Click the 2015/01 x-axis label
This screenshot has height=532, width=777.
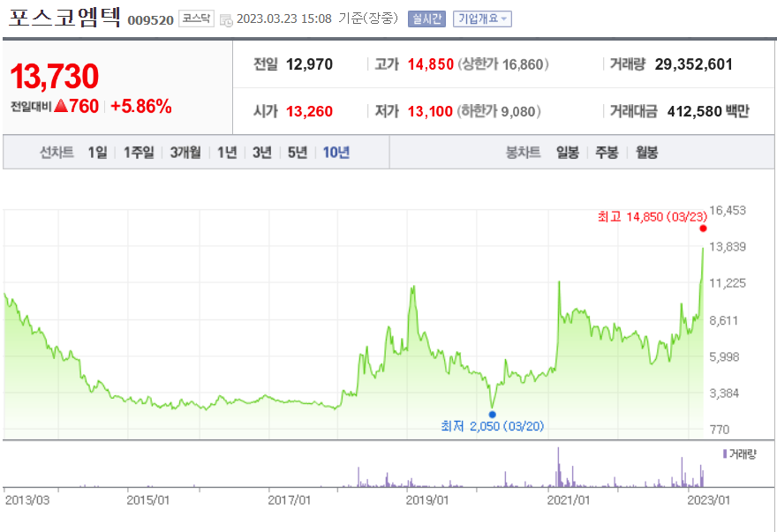(x=147, y=500)
